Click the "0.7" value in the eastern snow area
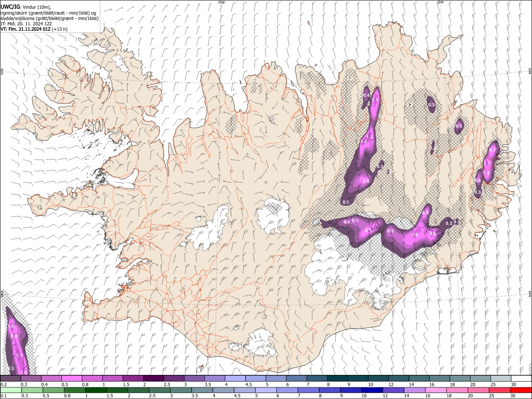Image resolution: width=532 pixels, height=399 pixels. [x=493, y=150]
